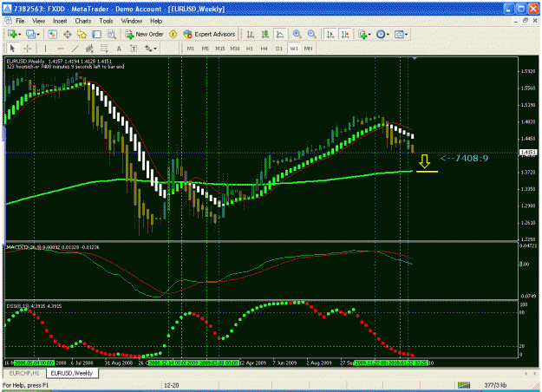Click the Zoom Out magnifier icon
Screen dimensions: 542x392
(x=312, y=34)
